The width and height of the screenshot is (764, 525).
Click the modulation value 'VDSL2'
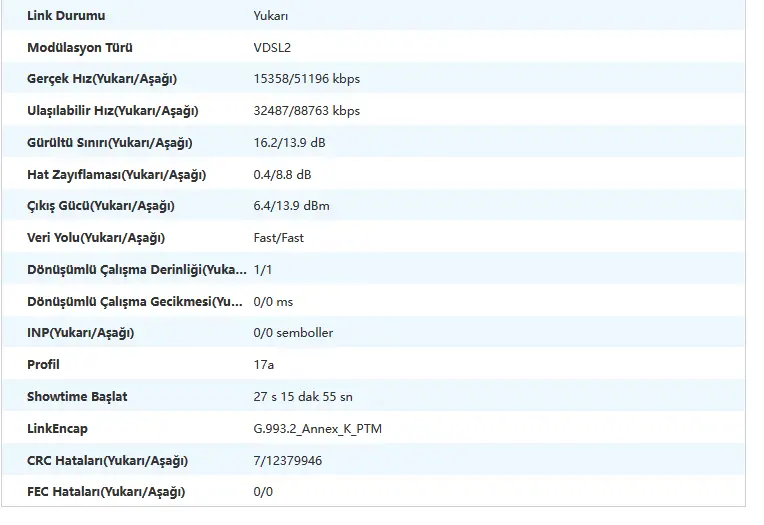272,47
